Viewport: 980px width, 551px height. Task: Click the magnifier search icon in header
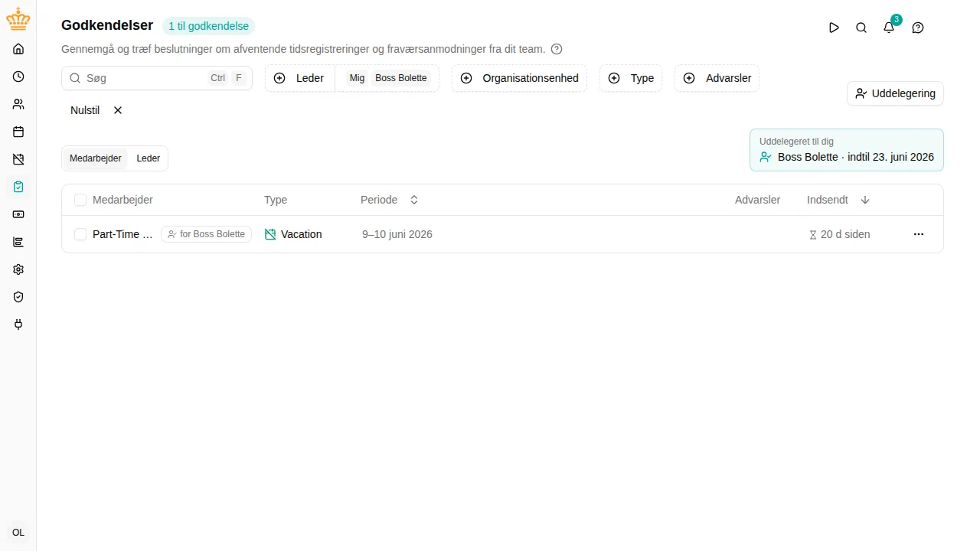tap(861, 28)
